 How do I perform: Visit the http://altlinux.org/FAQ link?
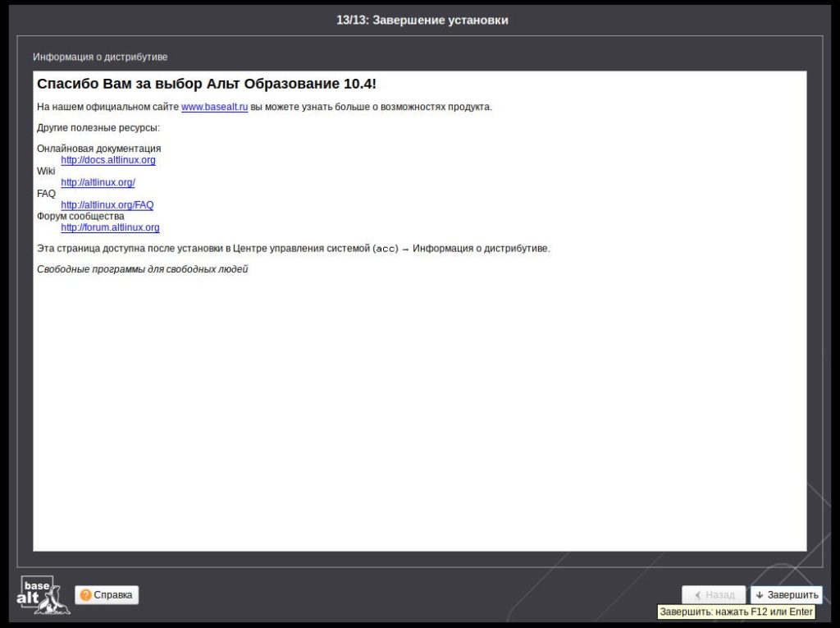(x=107, y=205)
